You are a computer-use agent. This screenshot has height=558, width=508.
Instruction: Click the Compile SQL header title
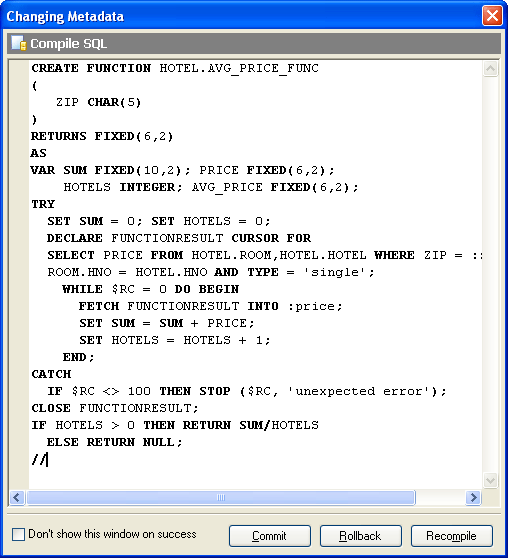(68, 43)
